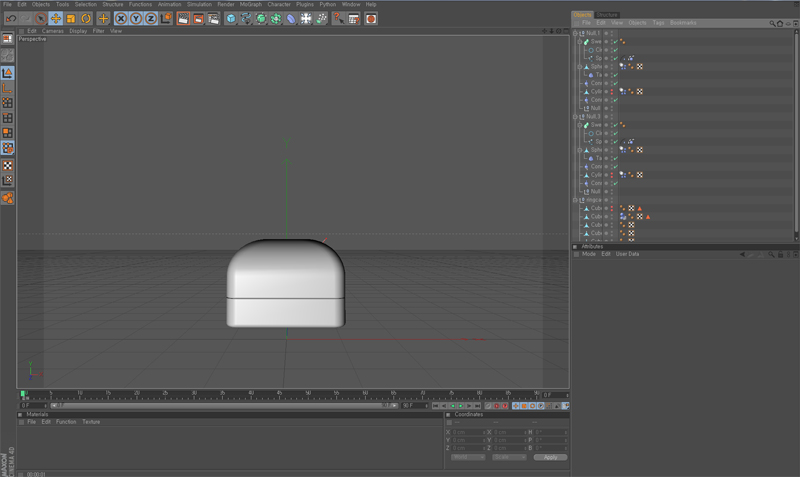Activate the Rotate tool
Viewport: 800px width, 477px height.
pos(86,19)
